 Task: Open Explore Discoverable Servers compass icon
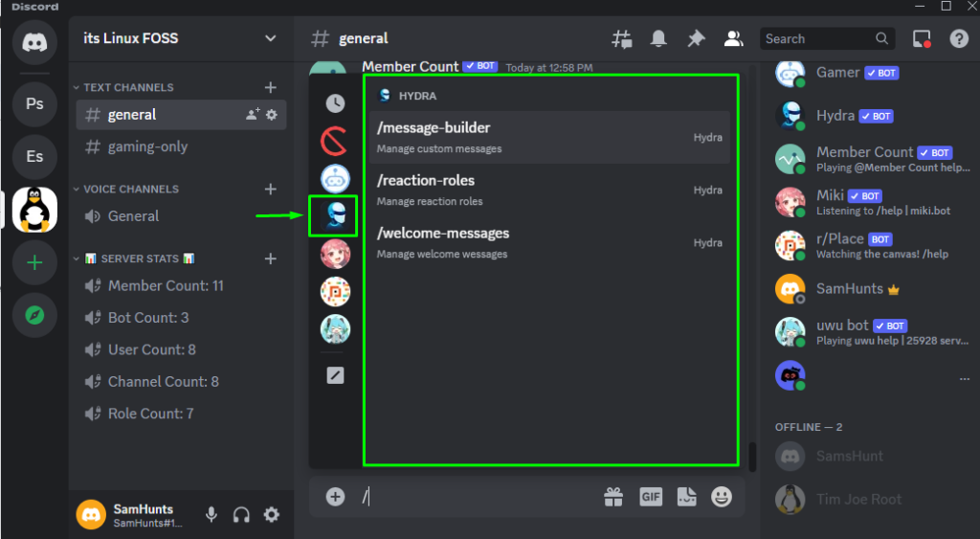pos(34,315)
